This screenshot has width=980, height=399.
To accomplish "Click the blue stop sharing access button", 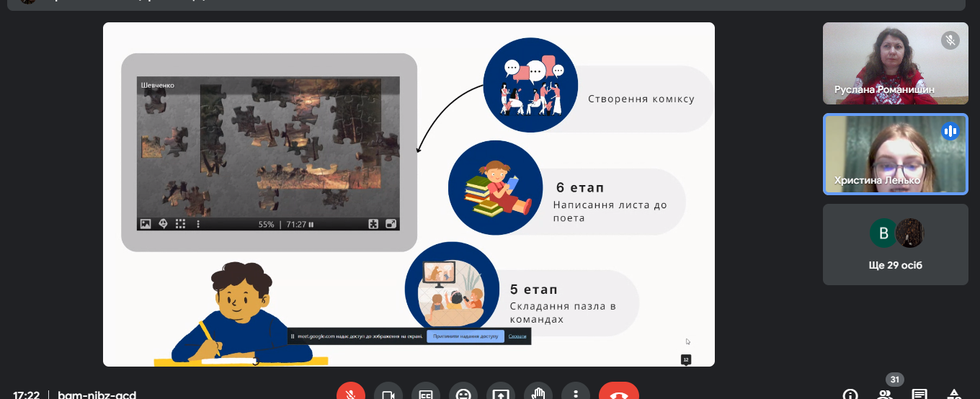I will pos(465,336).
